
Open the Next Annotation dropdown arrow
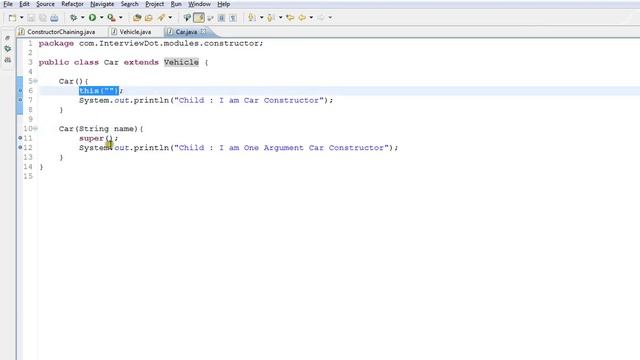pyautogui.click(x=261, y=18)
